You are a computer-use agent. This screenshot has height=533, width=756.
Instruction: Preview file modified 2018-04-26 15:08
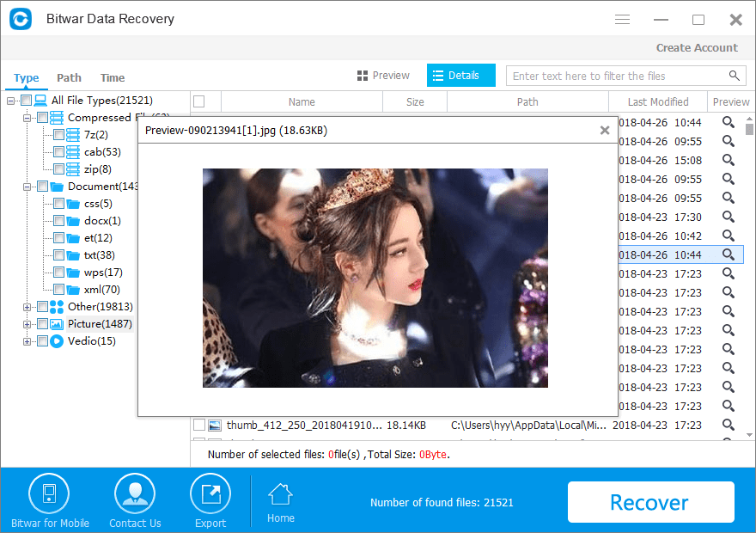728,160
